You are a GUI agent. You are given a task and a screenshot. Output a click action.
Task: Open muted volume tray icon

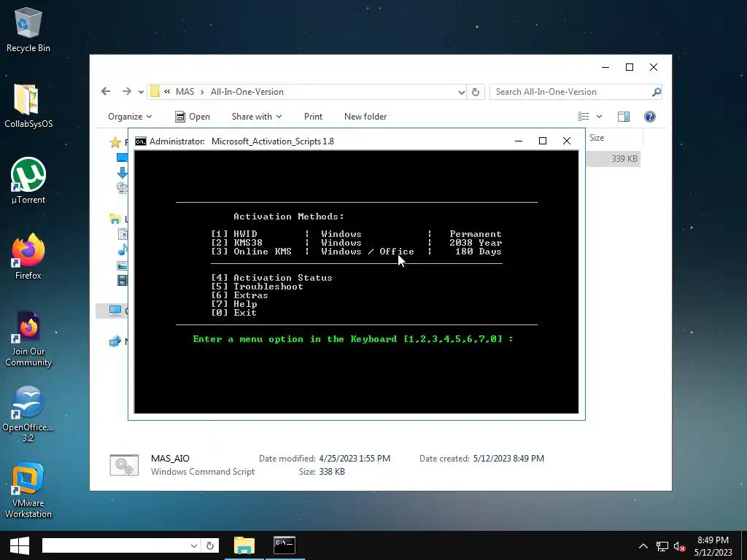tap(679, 546)
